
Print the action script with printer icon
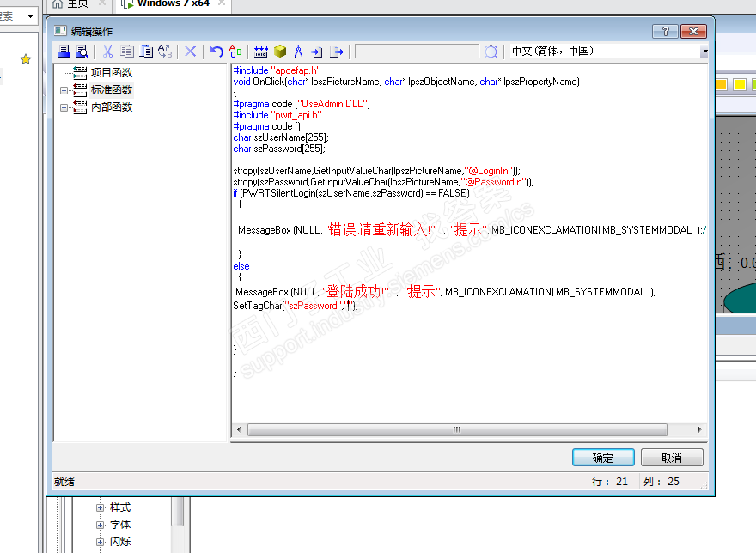64,52
